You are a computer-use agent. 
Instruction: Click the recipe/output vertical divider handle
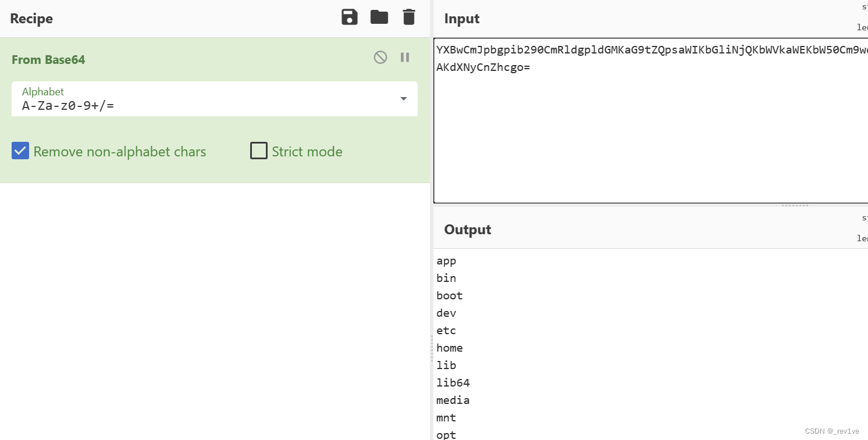click(432, 349)
